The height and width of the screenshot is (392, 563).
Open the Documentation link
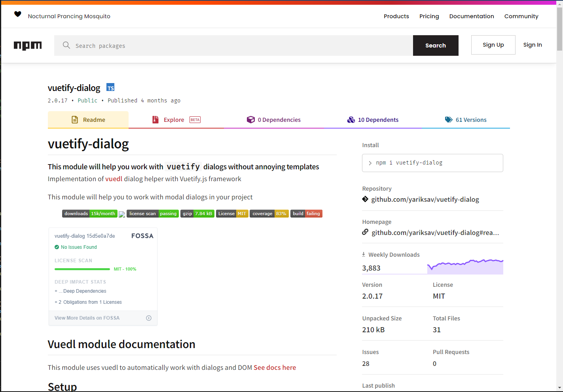(x=472, y=16)
